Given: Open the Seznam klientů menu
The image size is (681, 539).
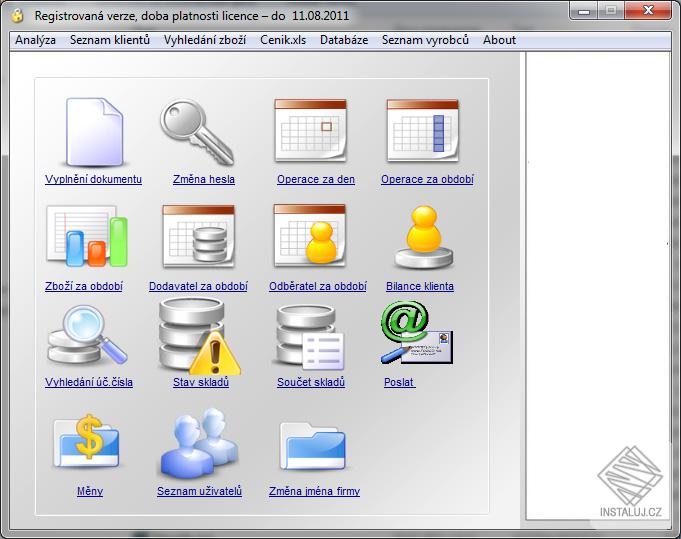Looking at the screenshot, I should click(110, 40).
